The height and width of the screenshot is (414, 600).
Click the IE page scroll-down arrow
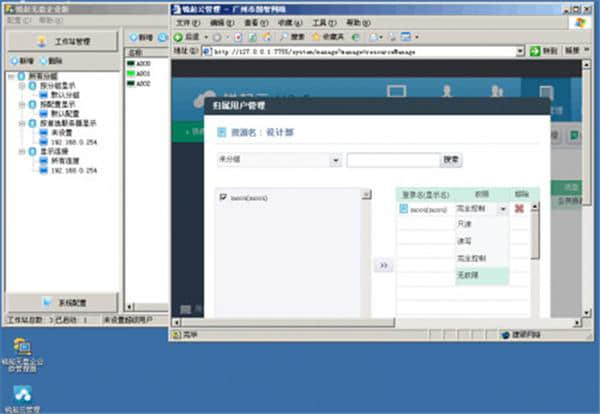[587, 313]
